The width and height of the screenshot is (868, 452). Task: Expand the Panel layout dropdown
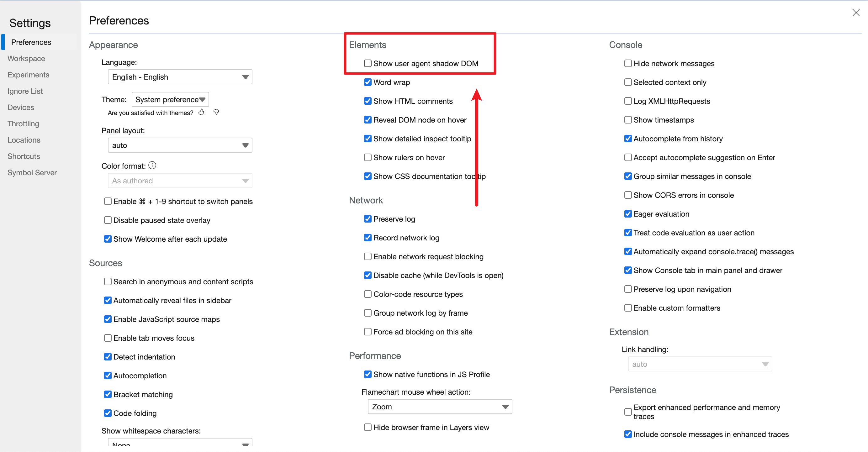click(180, 145)
